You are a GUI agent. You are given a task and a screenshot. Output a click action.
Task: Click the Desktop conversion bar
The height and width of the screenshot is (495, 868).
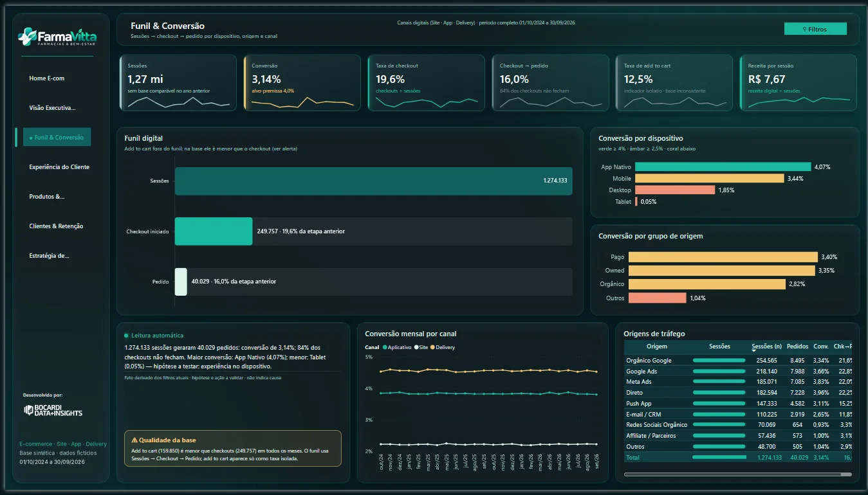coord(675,190)
